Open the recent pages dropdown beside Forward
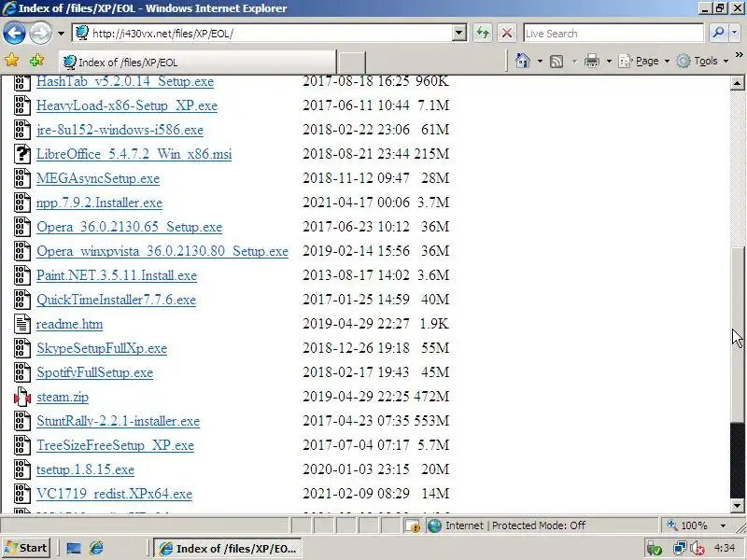The height and width of the screenshot is (560, 747). (x=61, y=34)
